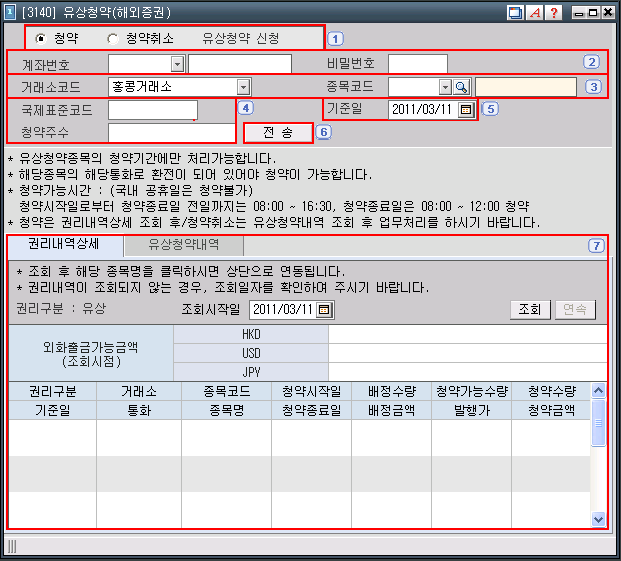Click the 종목명 column header
This screenshot has height=561, width=621.
pyautogui.click(x=227, y=410)
